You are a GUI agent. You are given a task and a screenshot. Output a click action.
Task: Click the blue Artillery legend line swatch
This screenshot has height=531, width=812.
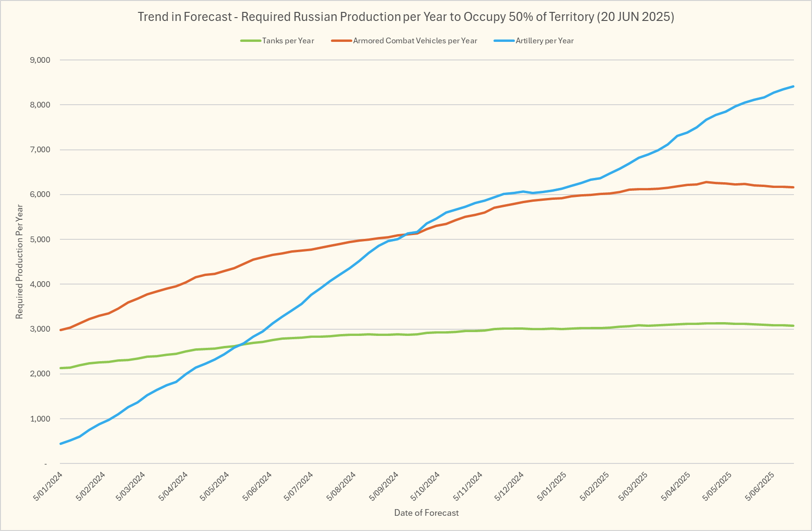pos(504,41)
